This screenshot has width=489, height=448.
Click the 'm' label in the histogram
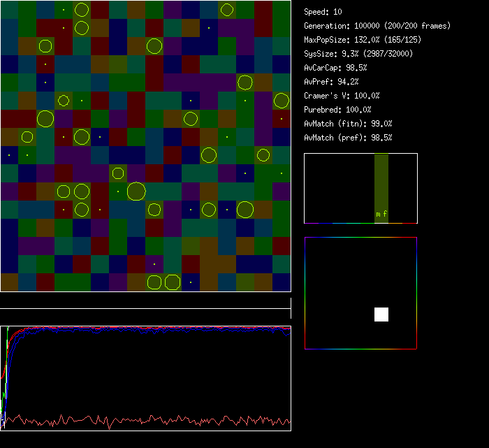[378, 215]
